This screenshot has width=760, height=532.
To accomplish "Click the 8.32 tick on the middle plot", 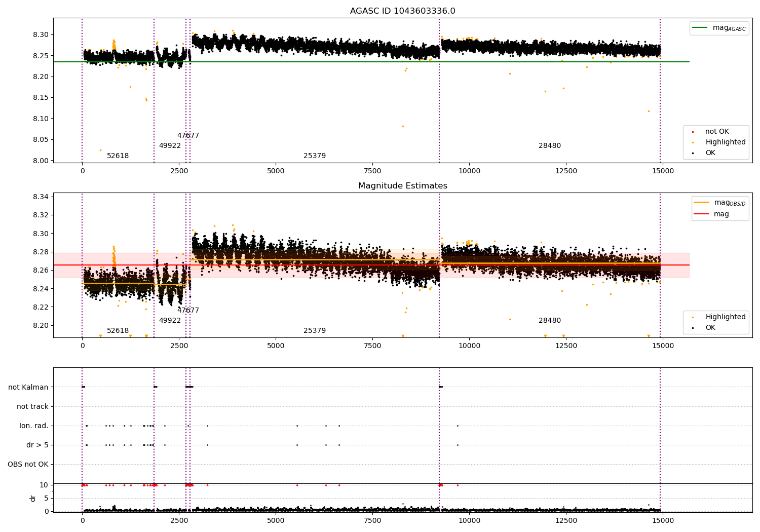I will pyautogui.click(x=41, y=215).
